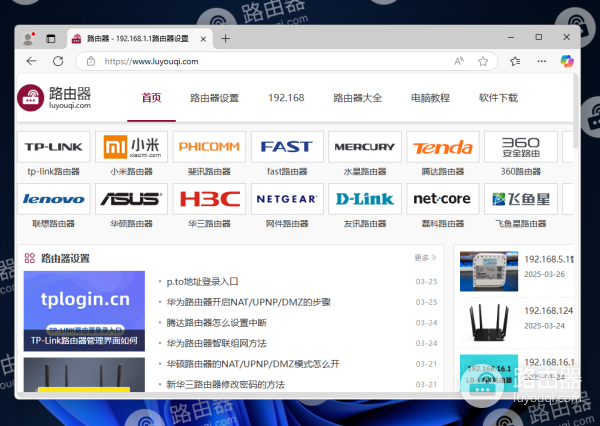Click the 360 安全路由 brand logo

pyautogui.click(x=521, y=147)
